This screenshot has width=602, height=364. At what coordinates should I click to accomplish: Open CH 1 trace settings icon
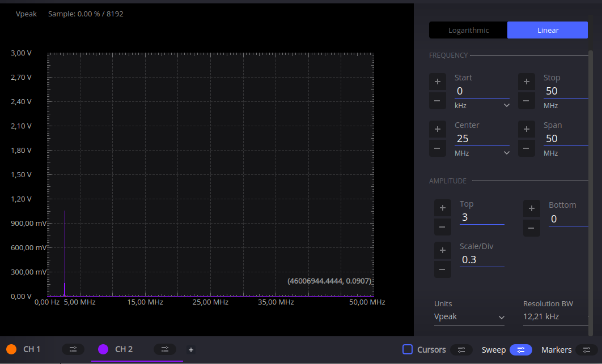(73, 349)
